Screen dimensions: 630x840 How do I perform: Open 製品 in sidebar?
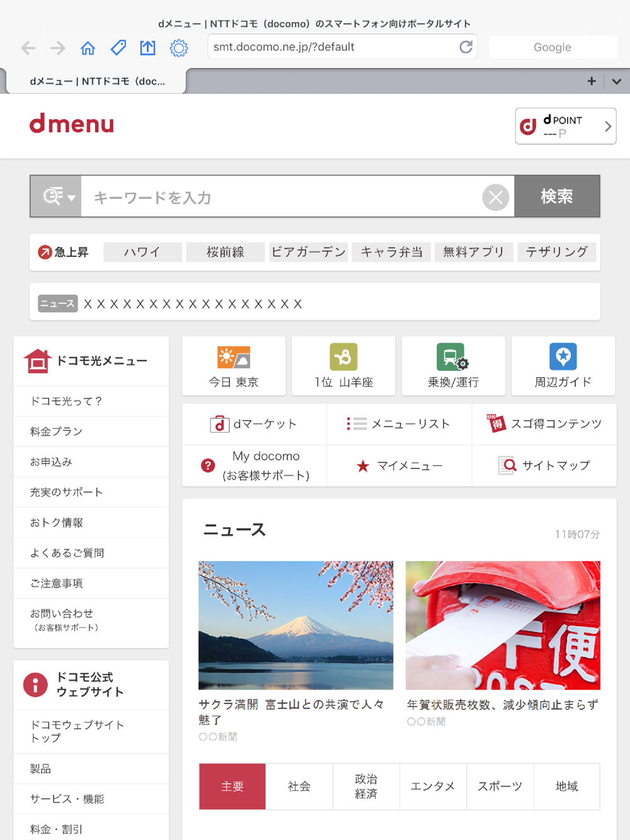coord(91,769)
